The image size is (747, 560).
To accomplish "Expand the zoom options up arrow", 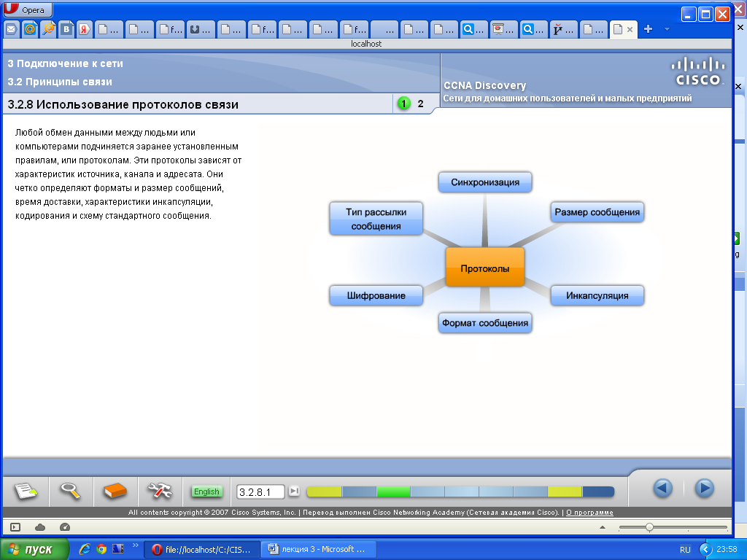I will 602,527.
